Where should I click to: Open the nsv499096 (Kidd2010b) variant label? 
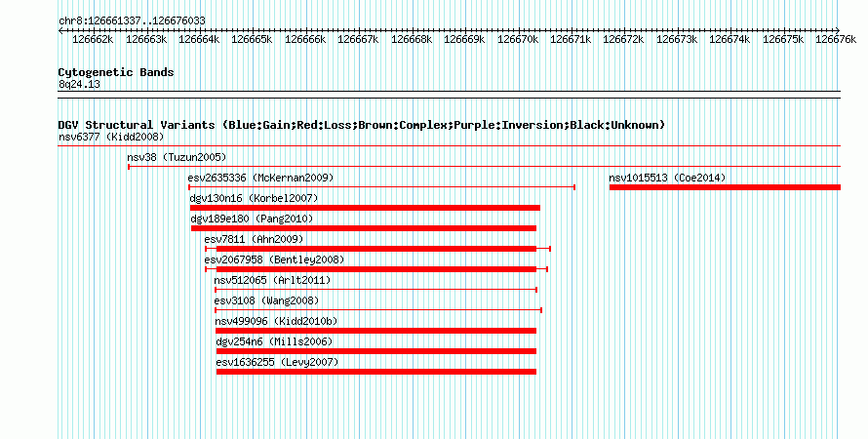tap(276, 321)
